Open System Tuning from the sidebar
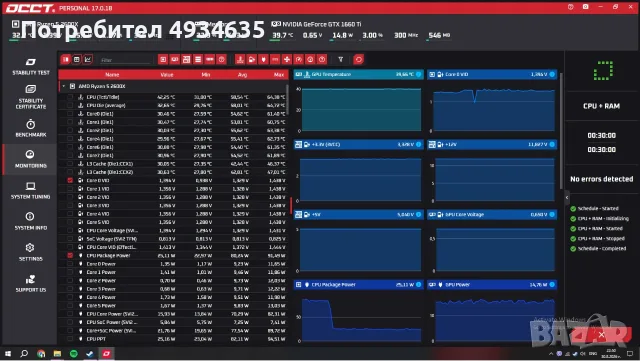The height and width of the screenshot is (361, 640). (31, 190)
